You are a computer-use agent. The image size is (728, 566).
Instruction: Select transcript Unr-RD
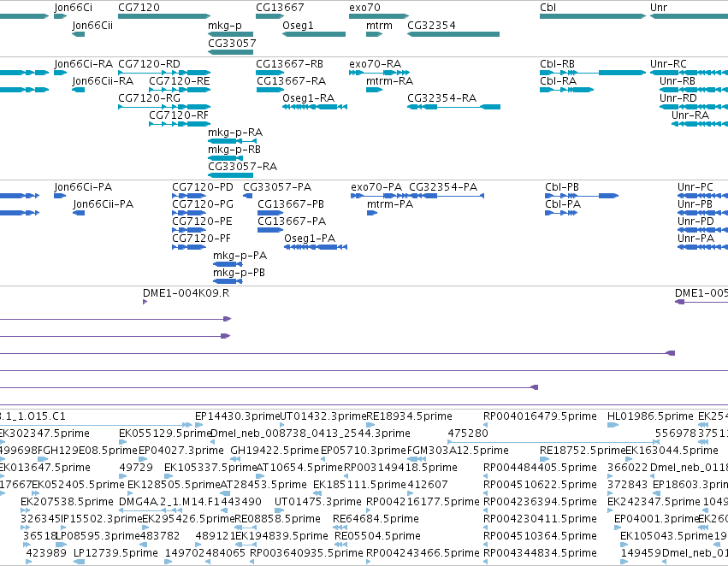[x=678, y=97]
